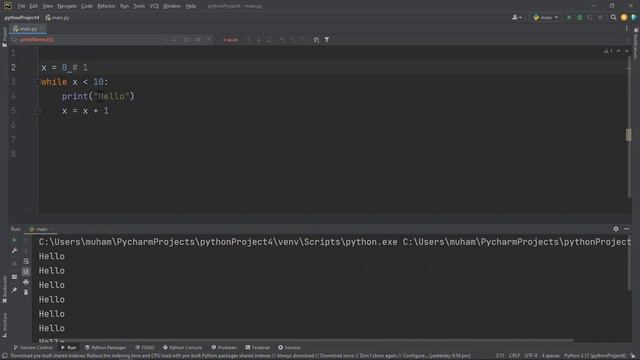640x360 pixels.
Task: Click the print output icon in Run panel
Action: [26, 282]
